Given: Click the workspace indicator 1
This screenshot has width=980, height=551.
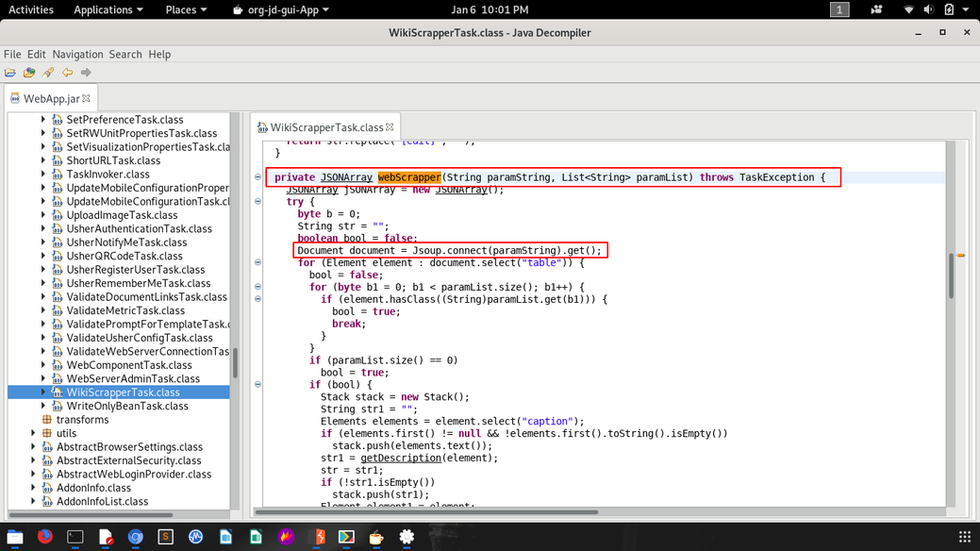Looking at the screenshot, I should click(x=839, y=9).
